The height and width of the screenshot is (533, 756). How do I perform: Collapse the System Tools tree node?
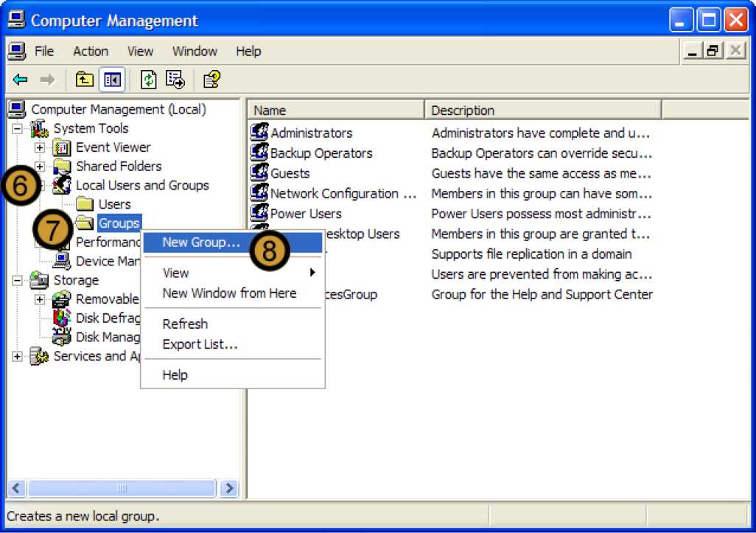point(18,129)
